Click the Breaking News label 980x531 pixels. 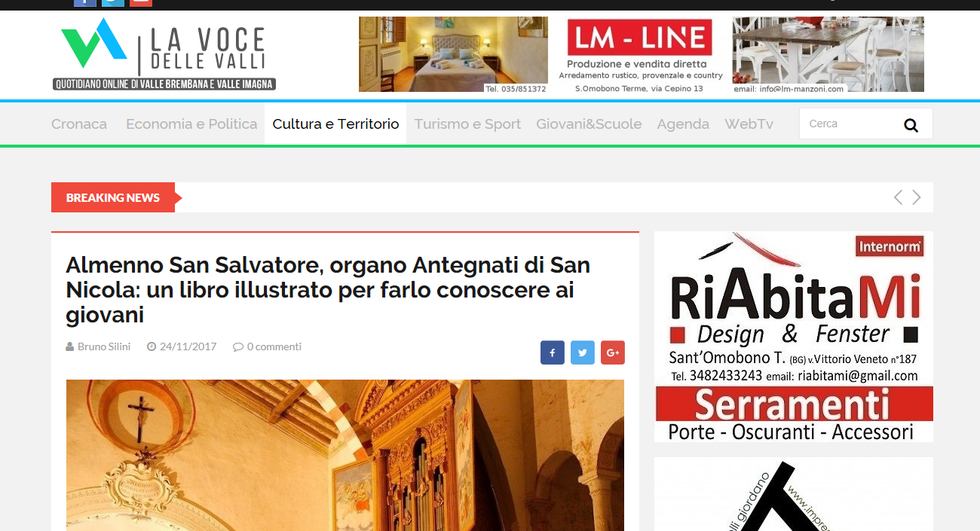pyautogui.click(x=113, y=197)
